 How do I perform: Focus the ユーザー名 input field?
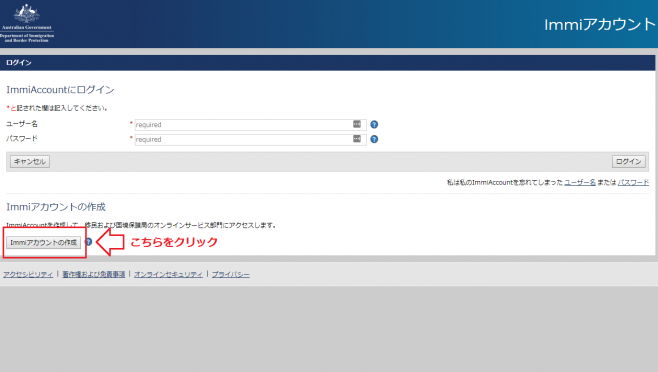(251, 125)
